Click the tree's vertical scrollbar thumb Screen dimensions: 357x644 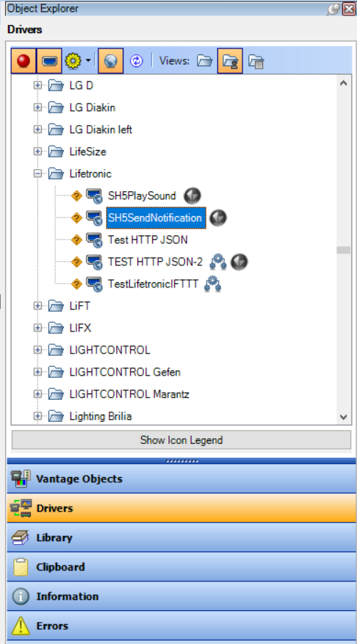click(344, 250)
